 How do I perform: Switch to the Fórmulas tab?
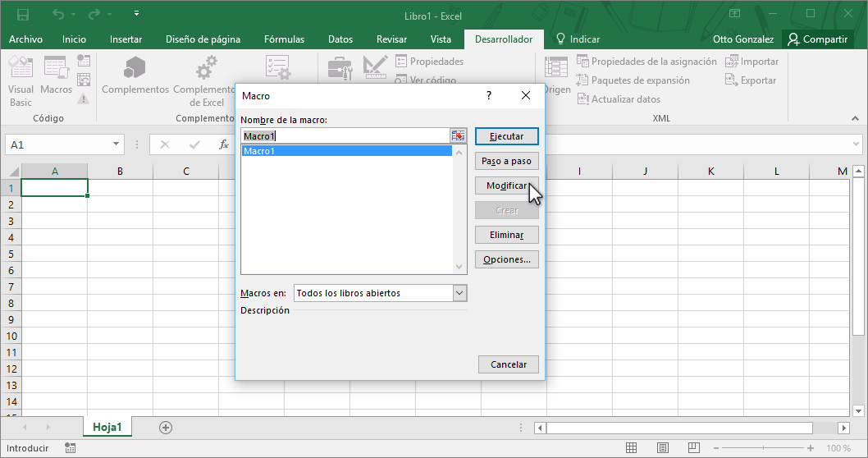coord(284,39)
